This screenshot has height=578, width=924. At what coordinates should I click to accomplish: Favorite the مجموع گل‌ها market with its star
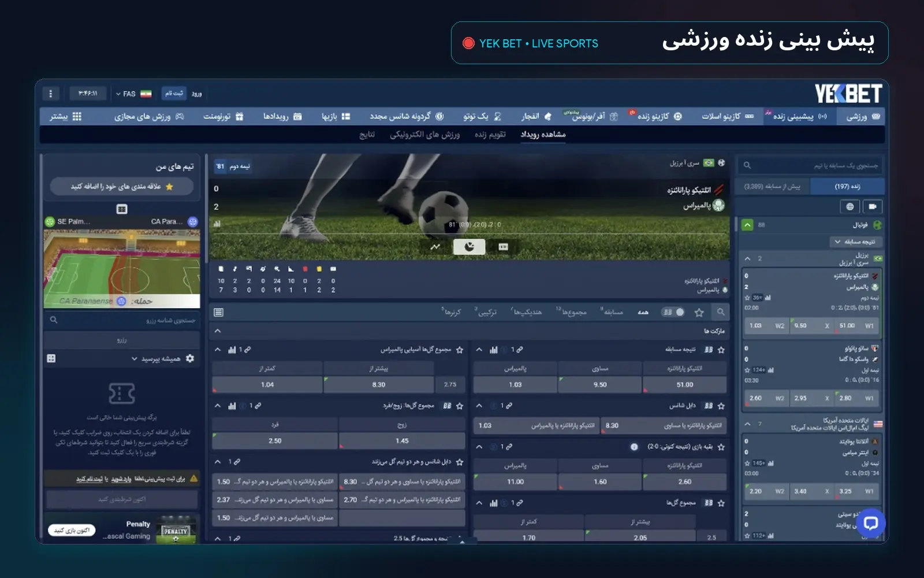(721, 503)
